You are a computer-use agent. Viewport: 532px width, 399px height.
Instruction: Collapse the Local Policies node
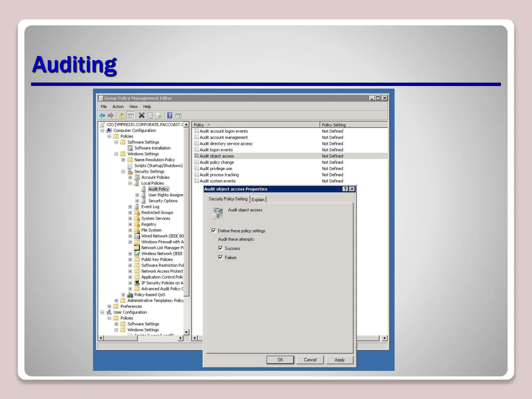[x=130, y=183]
